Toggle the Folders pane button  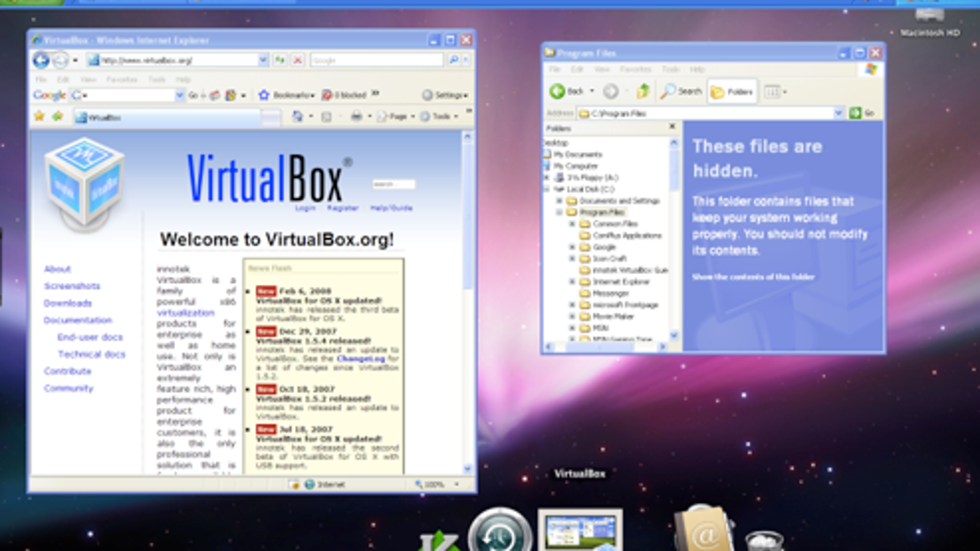[732, 92]
